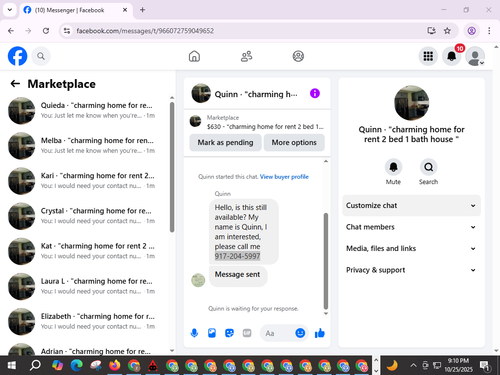
Task: Attach a photo file icon
Action: tap(212, 333)
